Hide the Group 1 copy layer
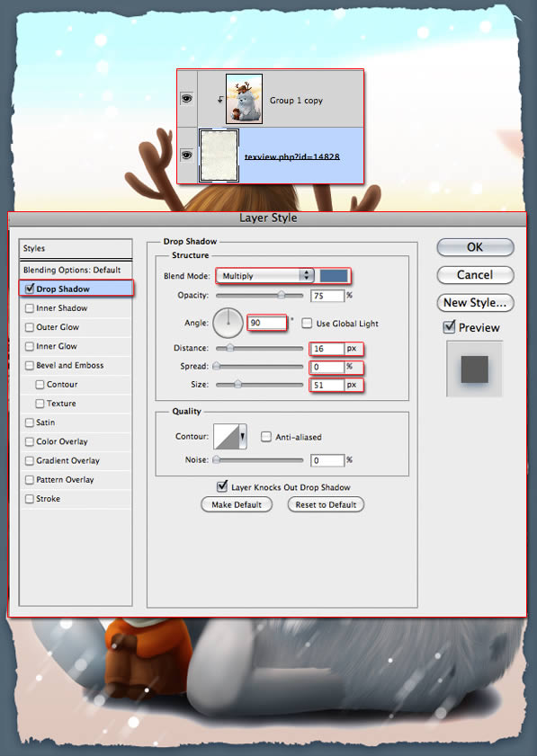This screenshot has width=537, height=756. [x=187, y=99]
